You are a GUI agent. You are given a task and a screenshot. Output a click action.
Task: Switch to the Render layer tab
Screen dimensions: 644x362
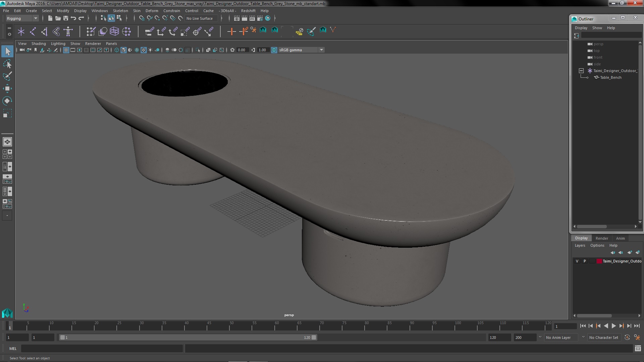click(x=601, y=238)
